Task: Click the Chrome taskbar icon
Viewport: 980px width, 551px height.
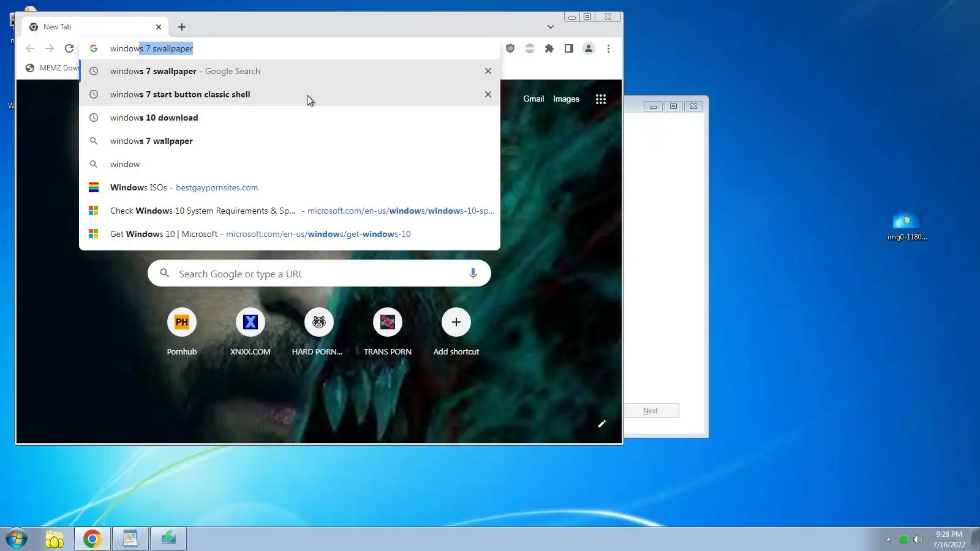Action: click(x=92, y=539)
